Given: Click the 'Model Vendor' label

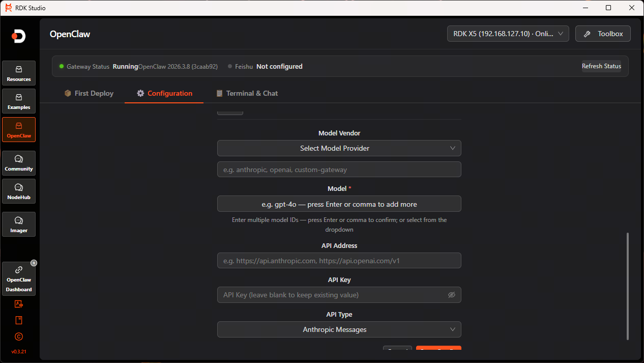Looking at the screenshot, I should [x=339, y=133].
